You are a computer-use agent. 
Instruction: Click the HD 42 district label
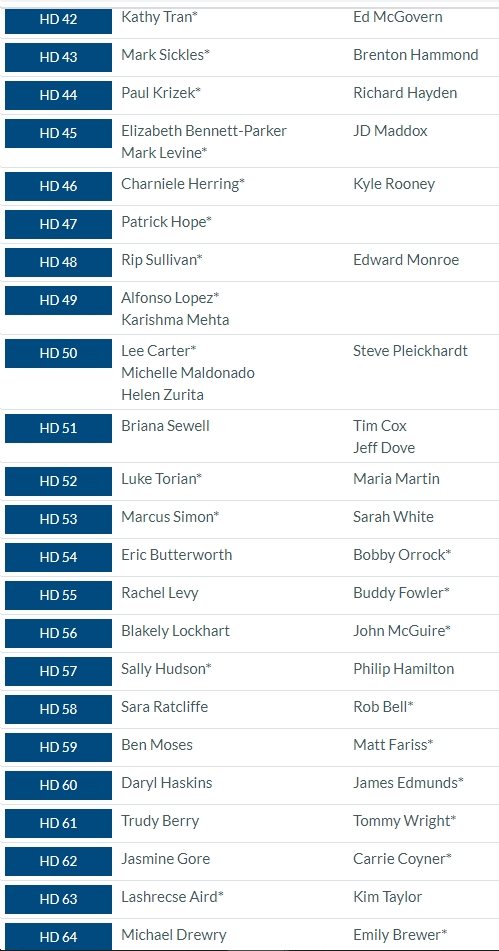pyautogui.click(x=58, y=19)
